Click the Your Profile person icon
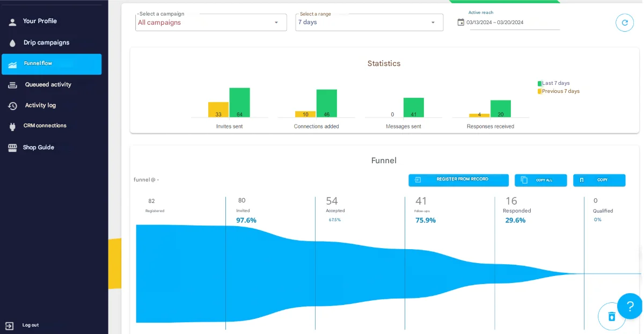This screenshot has height=334, width=644. point(12,22)
